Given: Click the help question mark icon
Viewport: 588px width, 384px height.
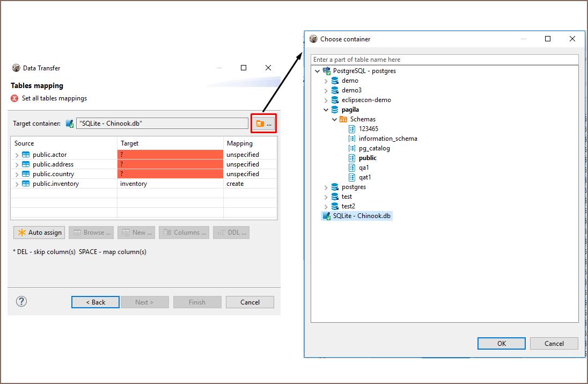Looking at the screenshot, I should coord(21,301).
